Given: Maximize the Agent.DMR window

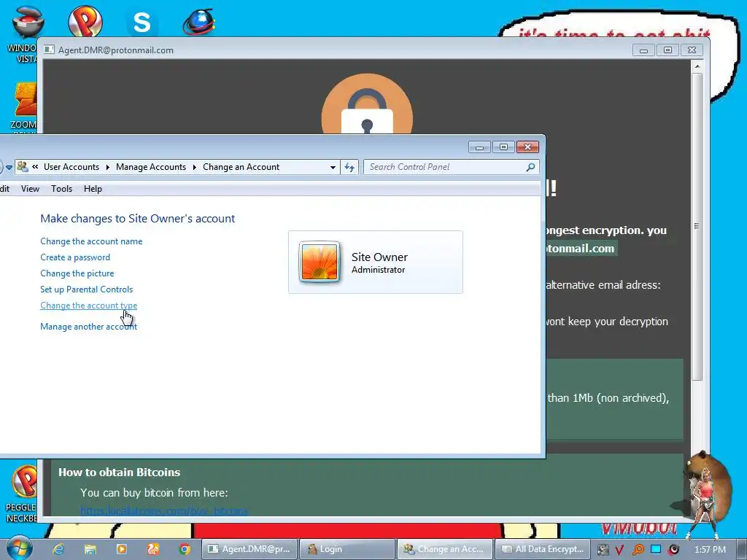Looking at the screenshot, I should point(668,50).
